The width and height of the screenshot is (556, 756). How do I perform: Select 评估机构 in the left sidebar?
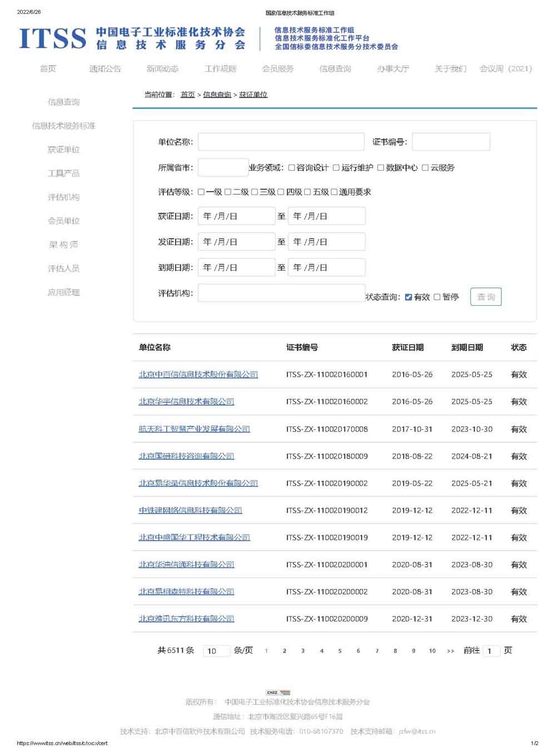[63, 197]
